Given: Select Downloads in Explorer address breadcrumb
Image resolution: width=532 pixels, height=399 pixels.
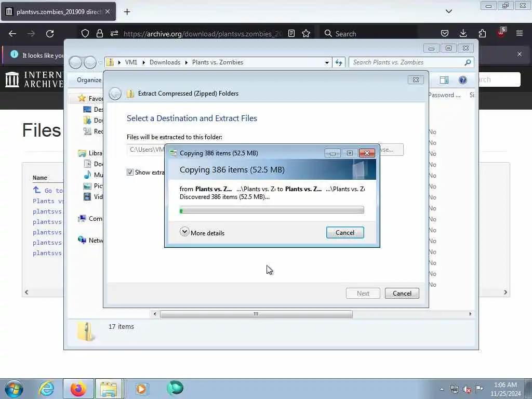Looking at the screenshot, I should tap(165, 62).
